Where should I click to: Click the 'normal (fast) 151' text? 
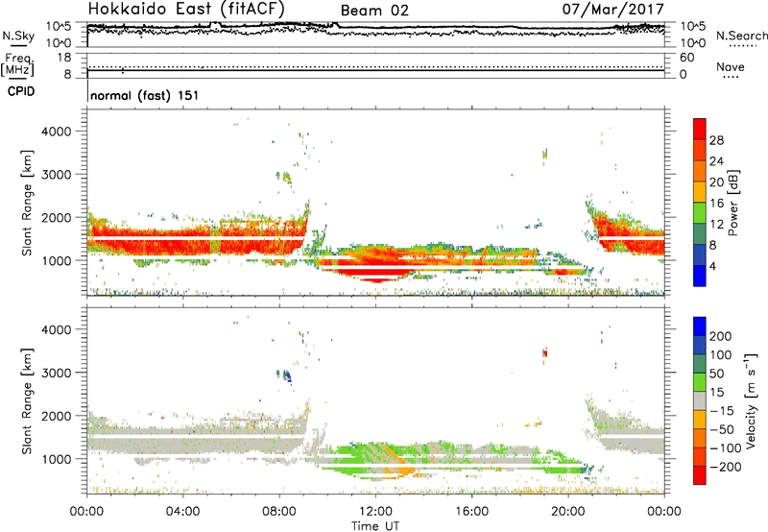click(145, 95)
